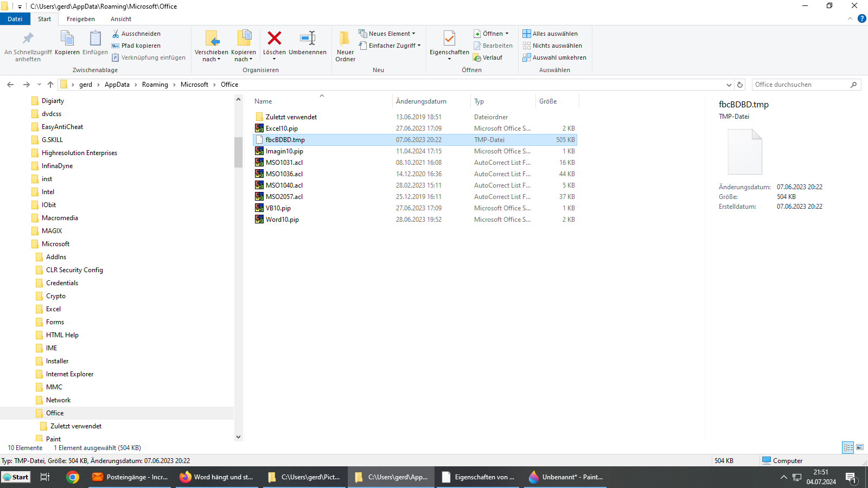Select the Microsoft folder in the tree

(55, 244)
